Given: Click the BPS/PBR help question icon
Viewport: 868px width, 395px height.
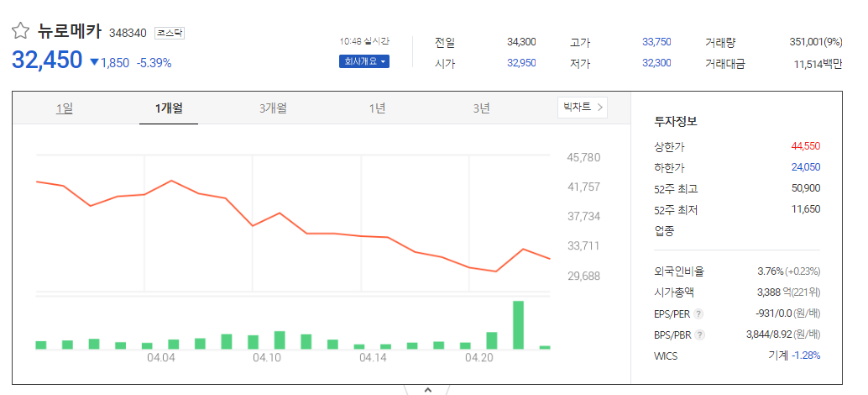Looking at the screenshot, I should click(x=700, y=335).
